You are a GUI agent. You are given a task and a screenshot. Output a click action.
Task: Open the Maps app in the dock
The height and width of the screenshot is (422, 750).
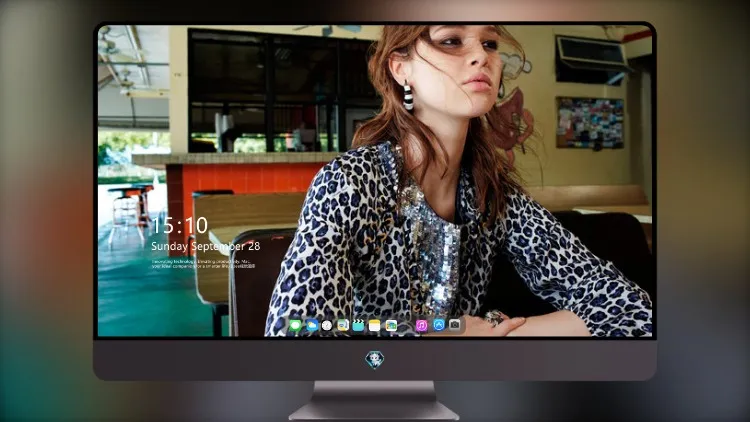tap(343, 325)
